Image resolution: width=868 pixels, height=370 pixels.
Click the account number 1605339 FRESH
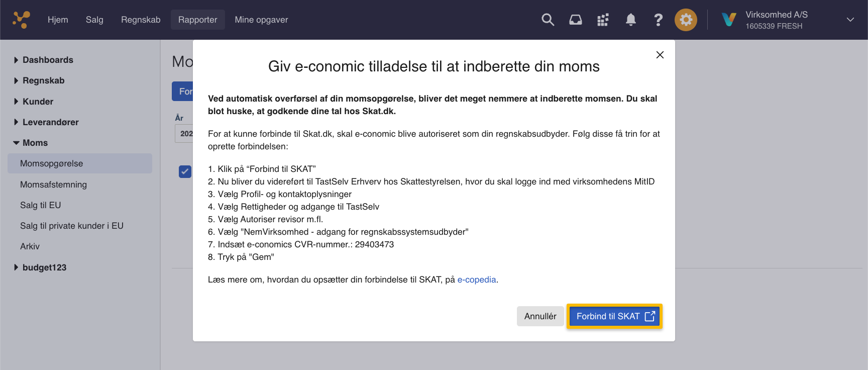tap(774, 26)
